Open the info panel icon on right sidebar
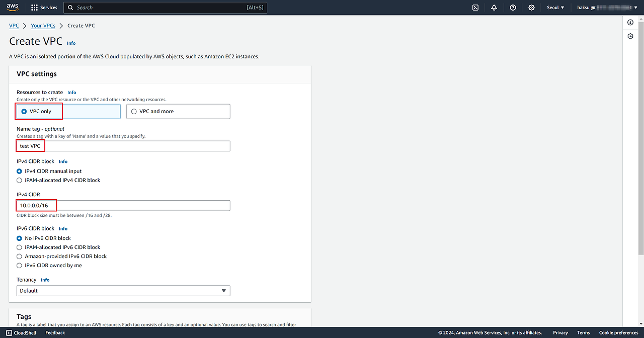The image size is (644, 338). (630, 23)
